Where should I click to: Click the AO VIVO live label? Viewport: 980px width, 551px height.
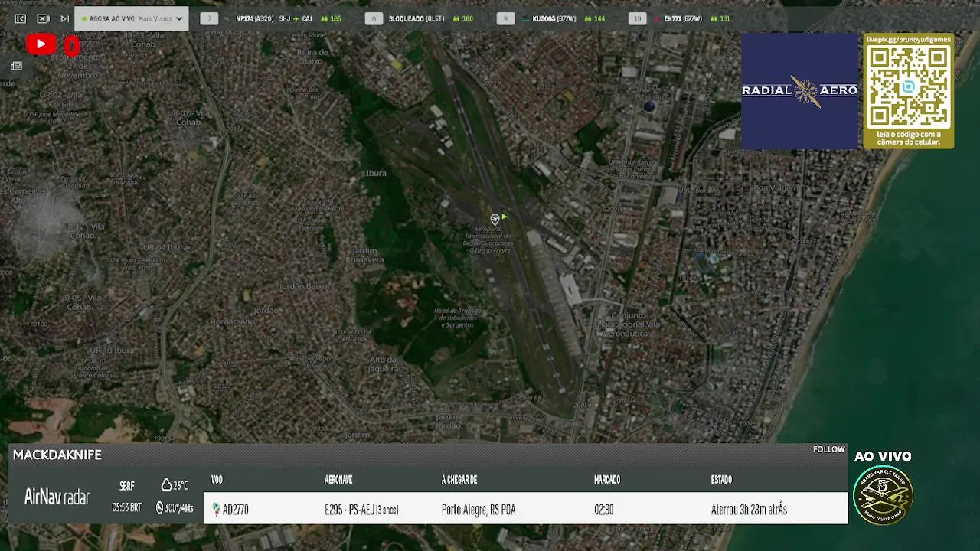(883, 456)
